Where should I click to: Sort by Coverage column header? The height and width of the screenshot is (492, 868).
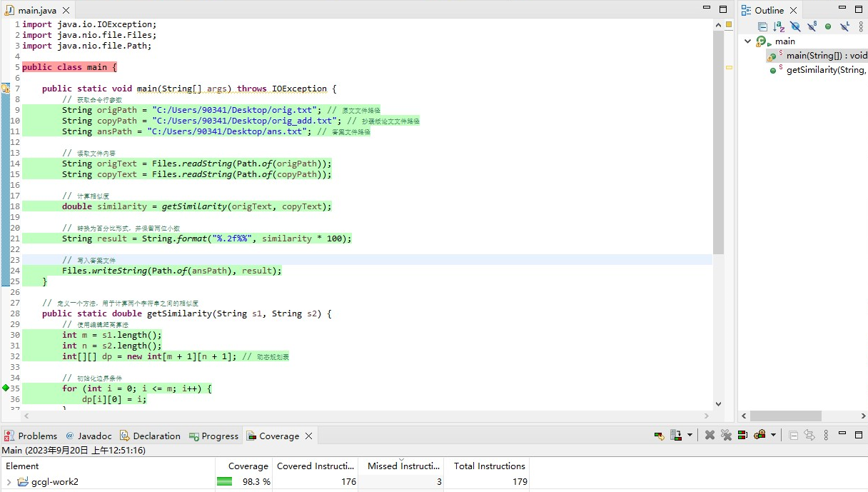[x=244, y=466]
